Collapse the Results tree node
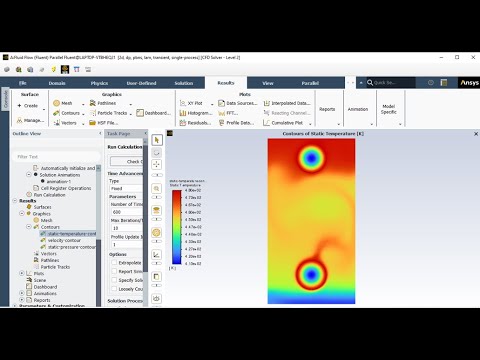The width and height of the screenshot is (480, 360). point(15,201)
